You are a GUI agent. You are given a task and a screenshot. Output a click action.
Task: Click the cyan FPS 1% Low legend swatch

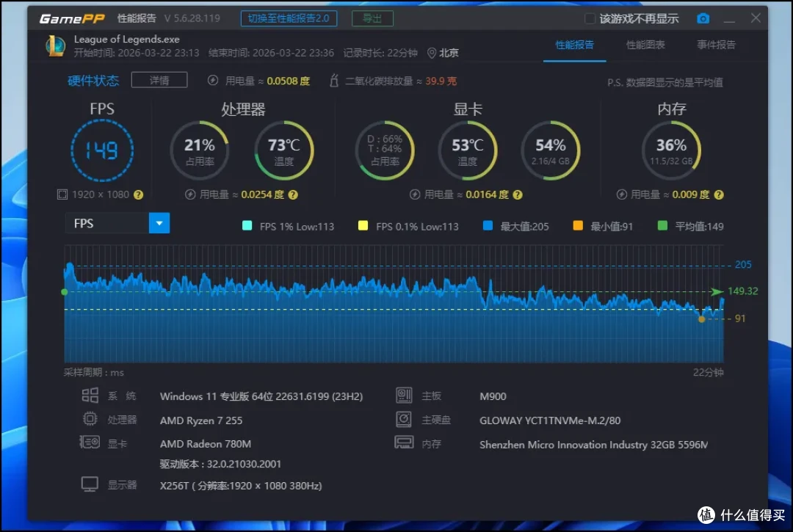pyautogui.click(x=247, y=225)
